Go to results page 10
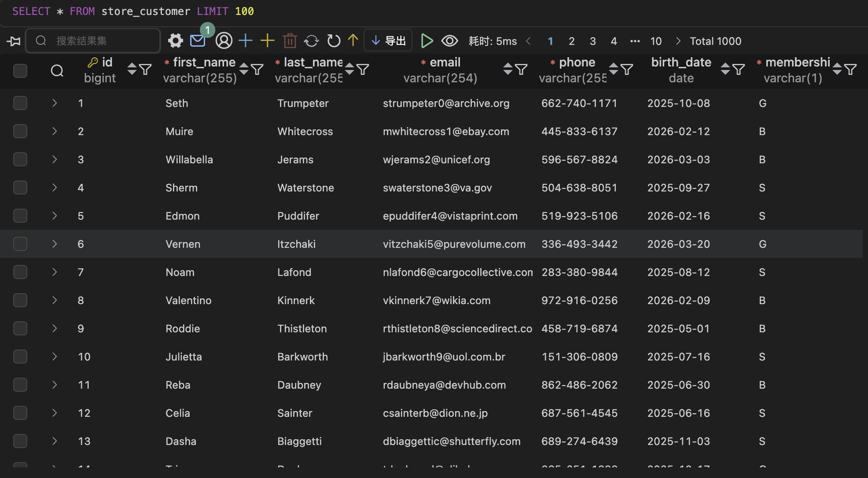The height and width of the screenshot is (478, 868). coord(656,41)
